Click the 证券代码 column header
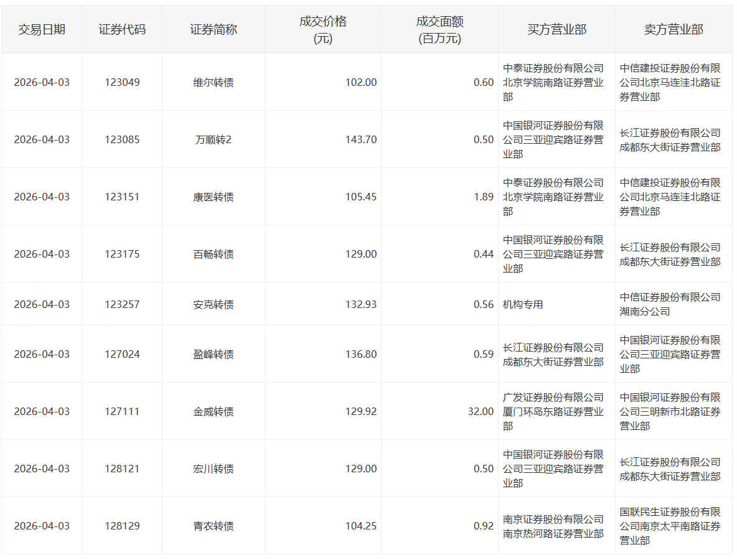Image resolution: width=737 pixels, height=560 pixels. (122, 30)
